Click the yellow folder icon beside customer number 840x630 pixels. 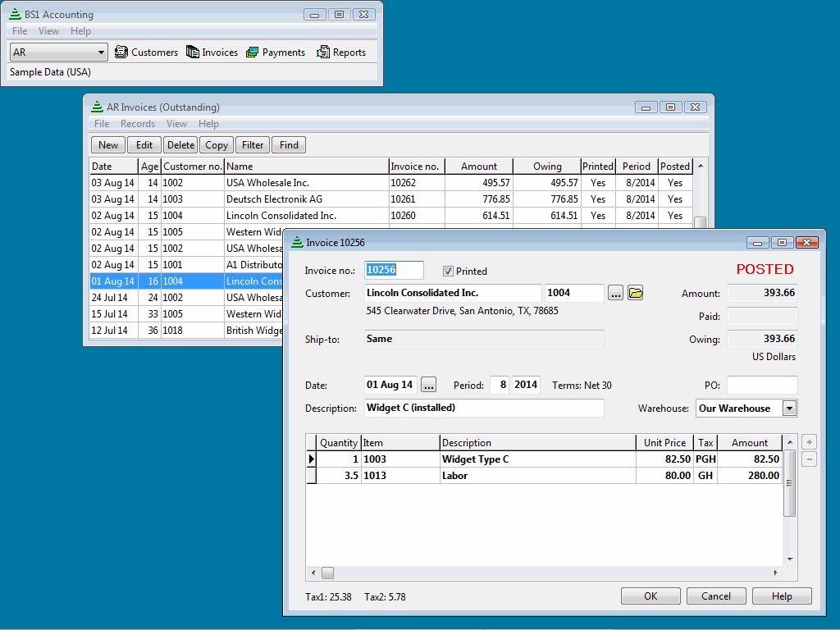tap(635, 293)
